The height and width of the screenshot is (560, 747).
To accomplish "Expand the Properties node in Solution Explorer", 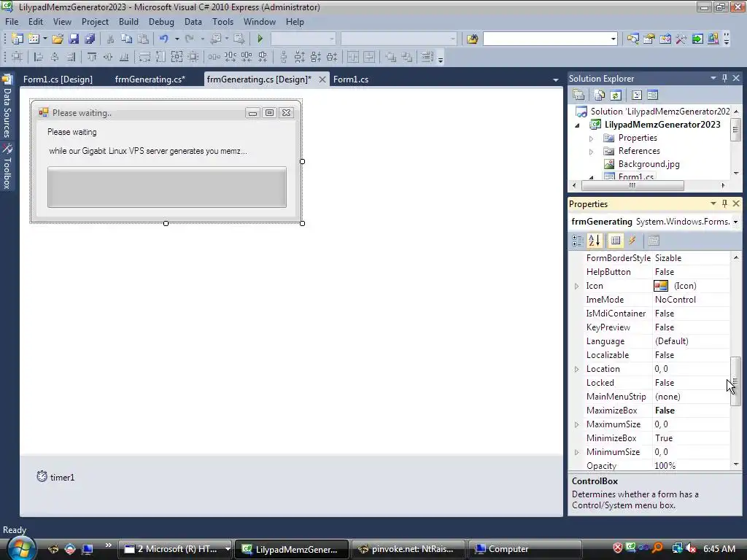I will [591, 138].
